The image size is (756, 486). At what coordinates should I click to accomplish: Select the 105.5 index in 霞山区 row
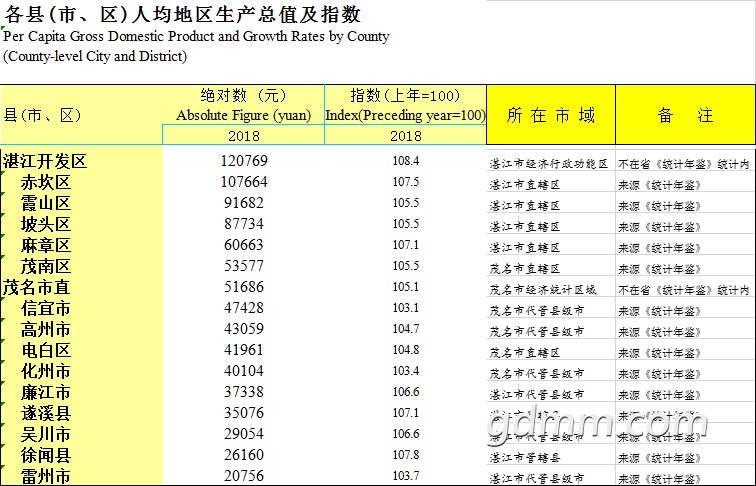pyautogui.click(x=406, y=202)
